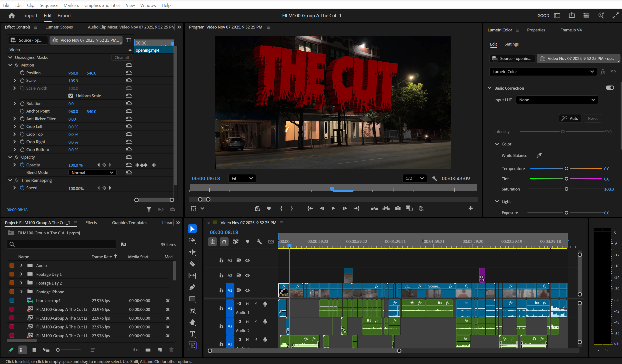Select the Track Select Forward tool

click(x=192, y=240)
